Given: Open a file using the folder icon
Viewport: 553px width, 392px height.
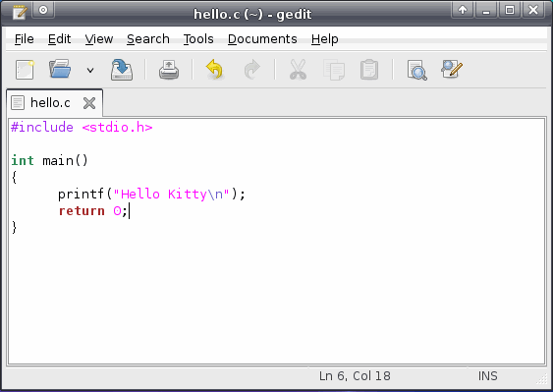Looking at the screenshot, I should pyautogui.click(x=60, y=69).
